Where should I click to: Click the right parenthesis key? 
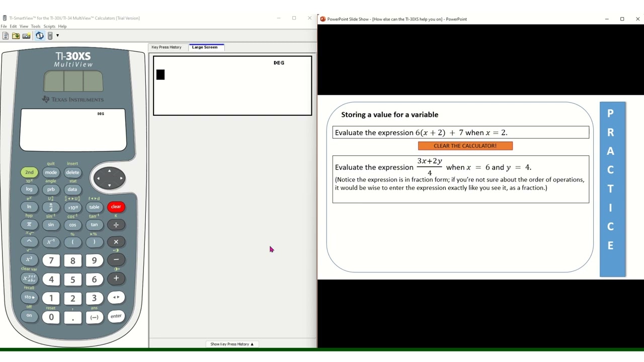point(94,242)
